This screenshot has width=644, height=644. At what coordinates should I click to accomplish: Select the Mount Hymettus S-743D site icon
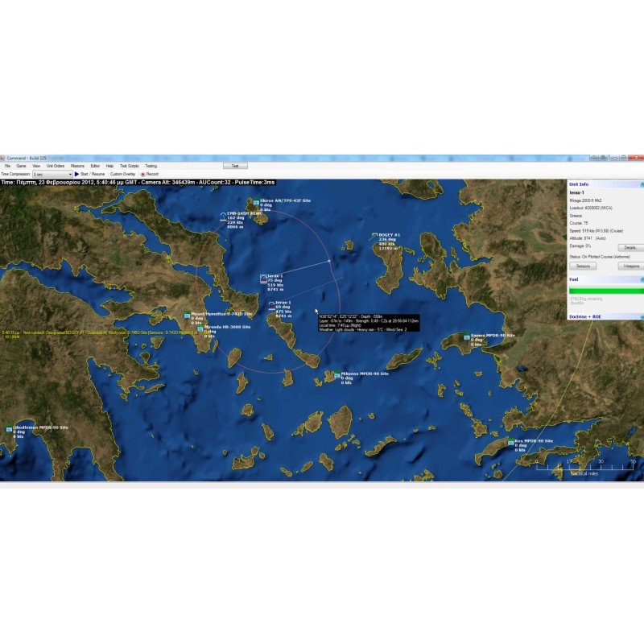pos(187,315)
